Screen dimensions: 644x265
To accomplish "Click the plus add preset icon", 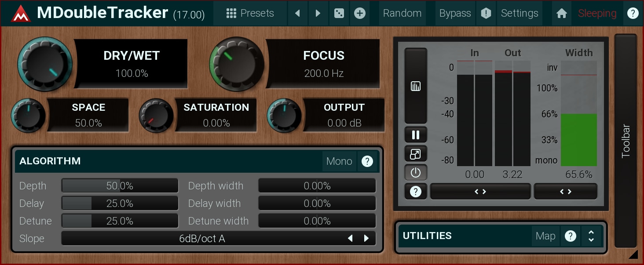I will point(360,14).
